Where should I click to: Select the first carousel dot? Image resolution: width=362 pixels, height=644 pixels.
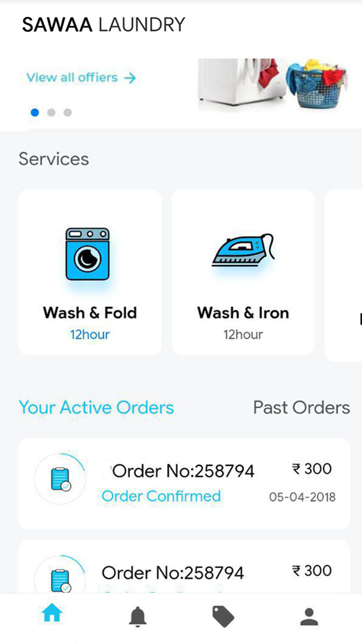(x=35, y=113)
